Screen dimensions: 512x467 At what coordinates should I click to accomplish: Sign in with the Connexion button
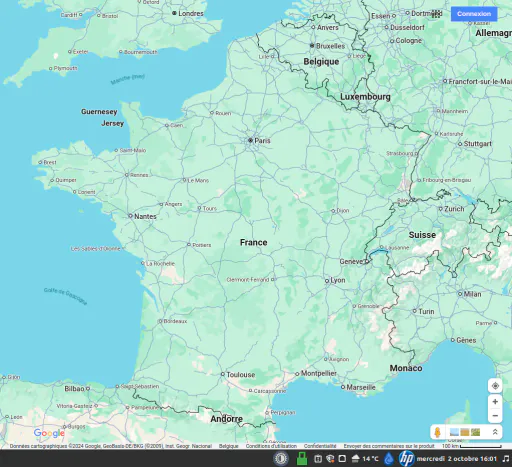click(x=474, y=14)
